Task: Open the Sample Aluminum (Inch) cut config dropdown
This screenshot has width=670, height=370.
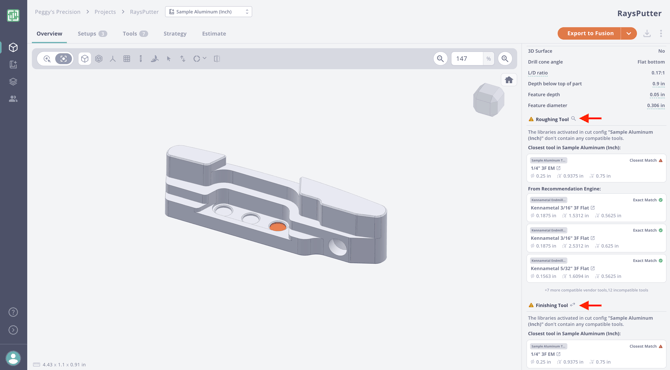Action: click(209, 12)
